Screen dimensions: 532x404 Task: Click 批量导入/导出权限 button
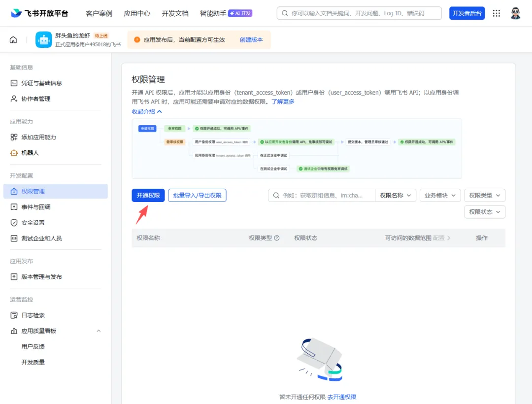point(197,196)
